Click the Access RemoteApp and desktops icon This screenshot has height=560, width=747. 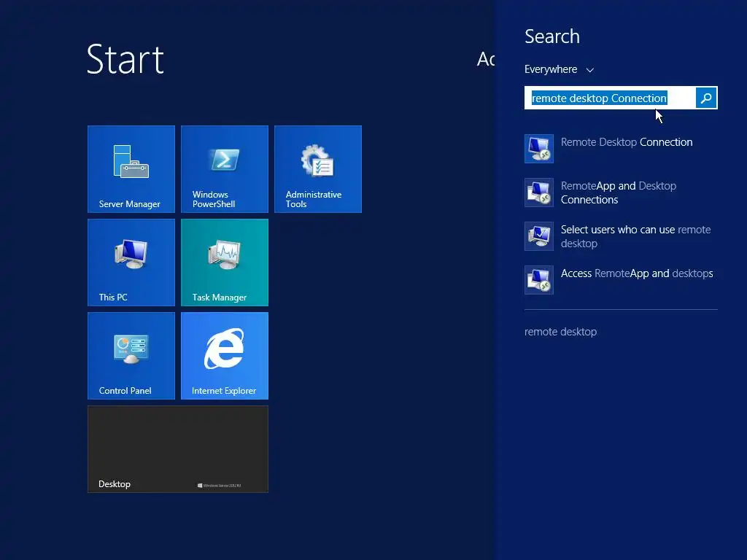click(x=539, y=280)
